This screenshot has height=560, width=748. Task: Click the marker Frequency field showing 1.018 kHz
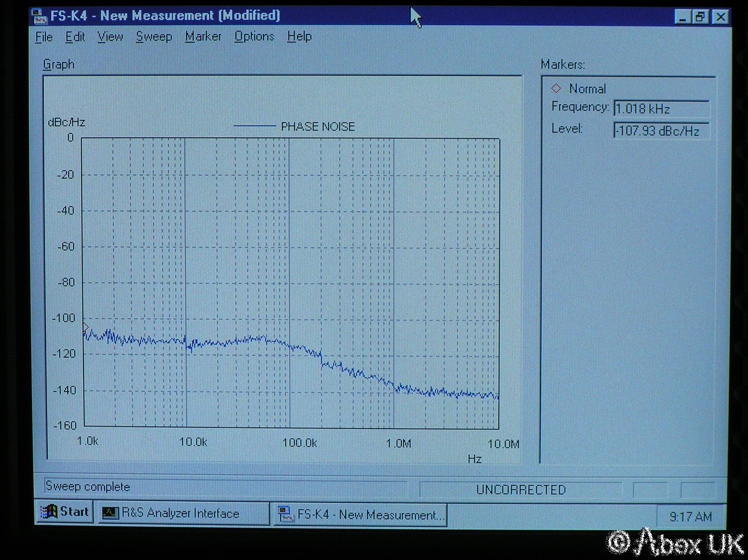click(661, 109)
